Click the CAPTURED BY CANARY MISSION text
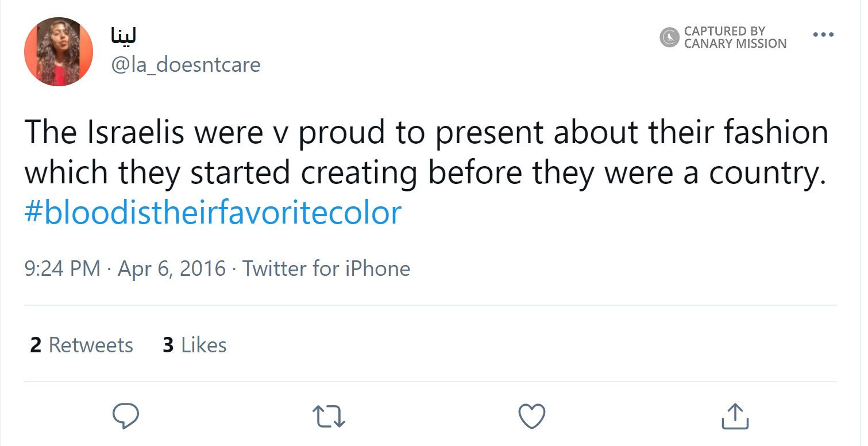The height and width of the screenshot is (446, 868). [x=734, y=37]
